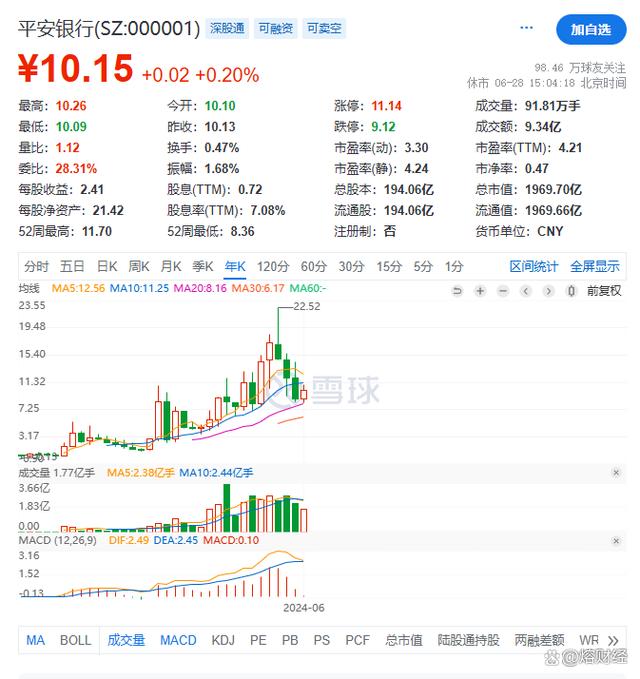The image size is (640, 679).
Task: Click the 2024-06 date axis label
Action: click(304, 608)
